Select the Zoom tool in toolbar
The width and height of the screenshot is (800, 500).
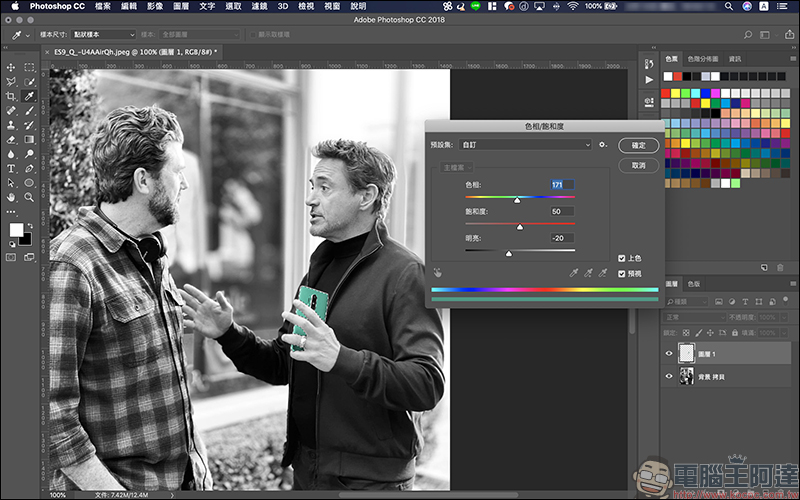29,197
